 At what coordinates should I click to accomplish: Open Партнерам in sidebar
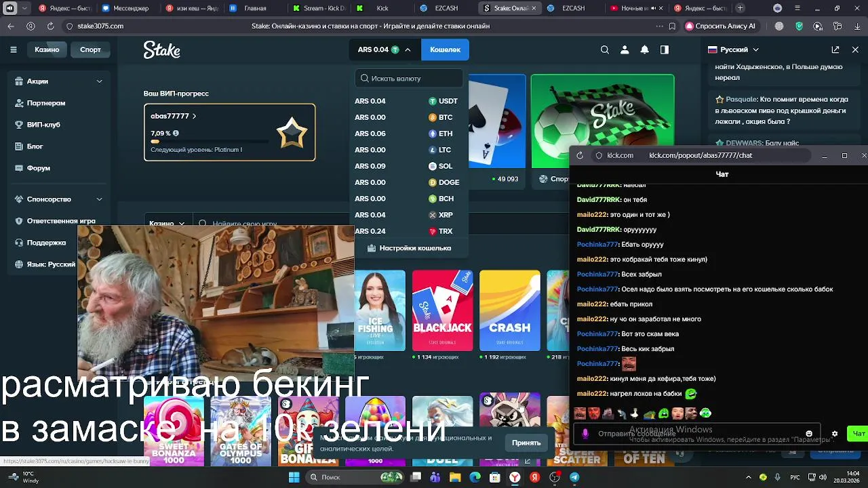[x=46, y=103]
